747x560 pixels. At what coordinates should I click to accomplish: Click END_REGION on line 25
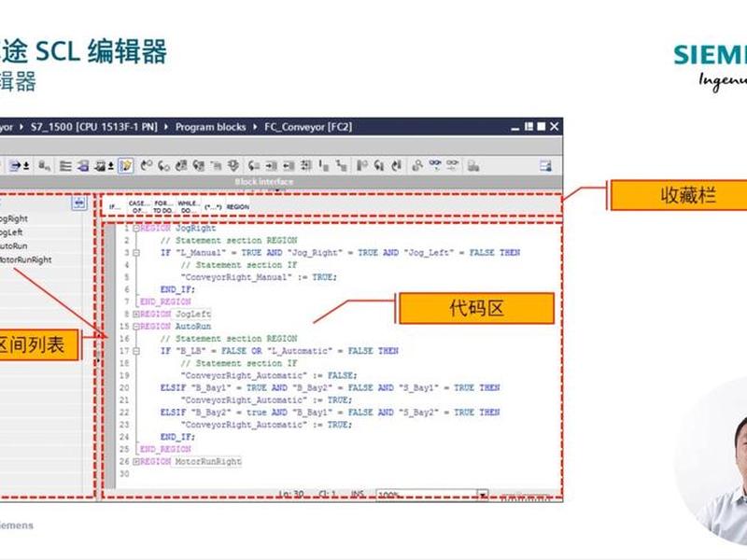165,450
